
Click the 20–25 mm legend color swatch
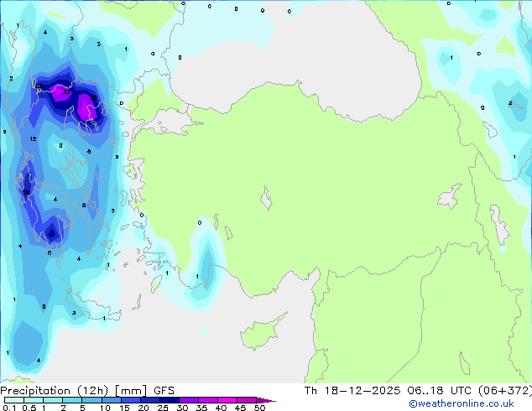150,400
